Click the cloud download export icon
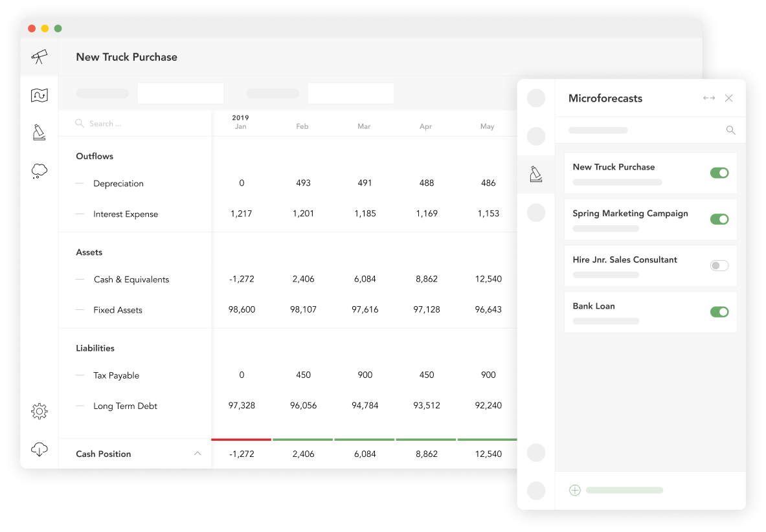 tap(39, 448)
